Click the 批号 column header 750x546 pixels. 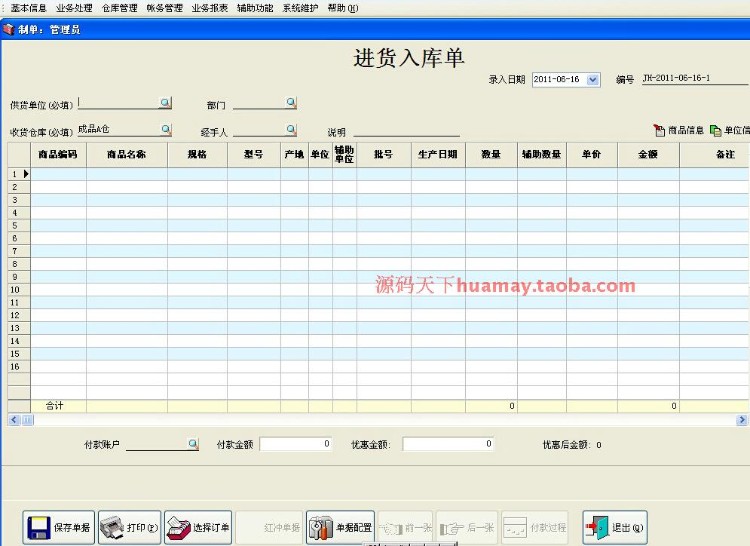pos(384,154)
